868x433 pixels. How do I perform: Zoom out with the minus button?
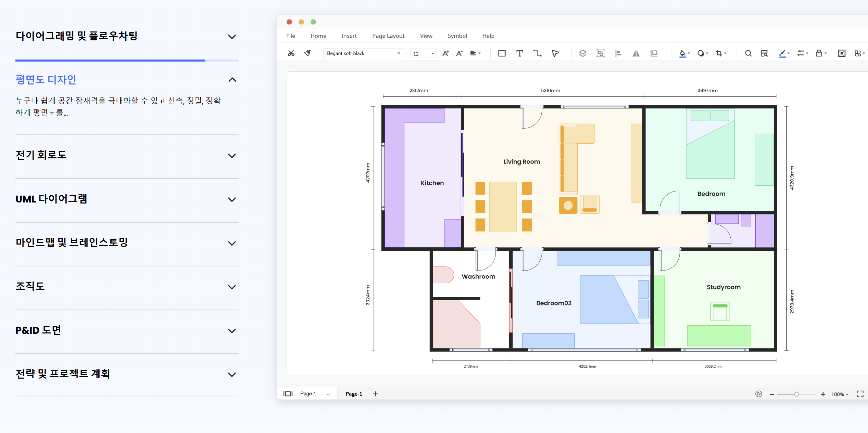(x=772, y=394)
